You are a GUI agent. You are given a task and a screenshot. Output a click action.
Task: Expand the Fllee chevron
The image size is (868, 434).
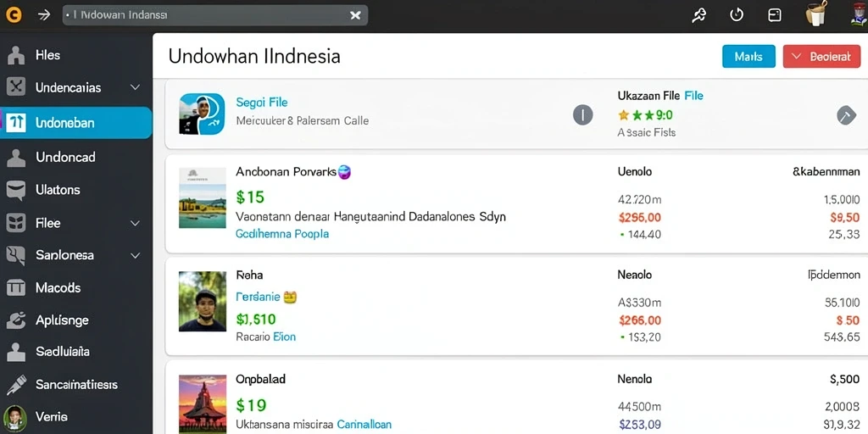click(135, 223)
